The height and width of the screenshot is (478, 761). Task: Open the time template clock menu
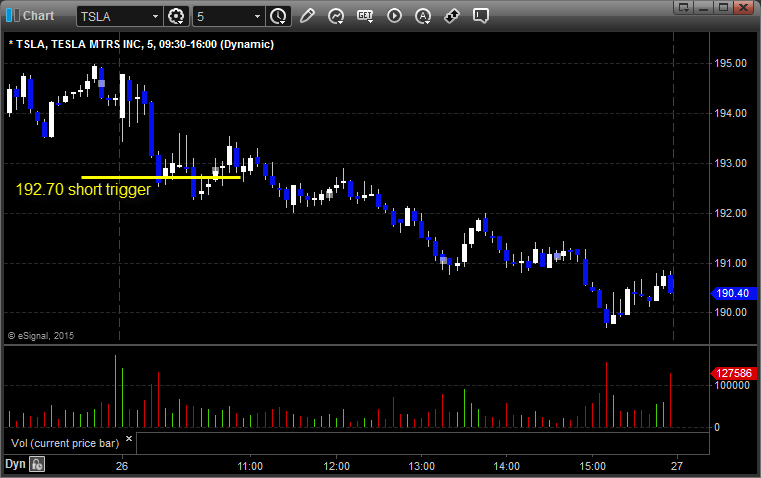(x=277, y=16)
